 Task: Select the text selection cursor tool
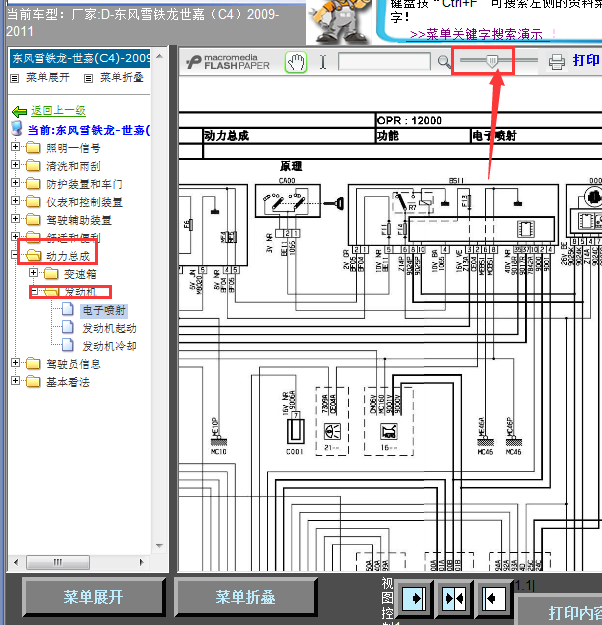point(323,62)
